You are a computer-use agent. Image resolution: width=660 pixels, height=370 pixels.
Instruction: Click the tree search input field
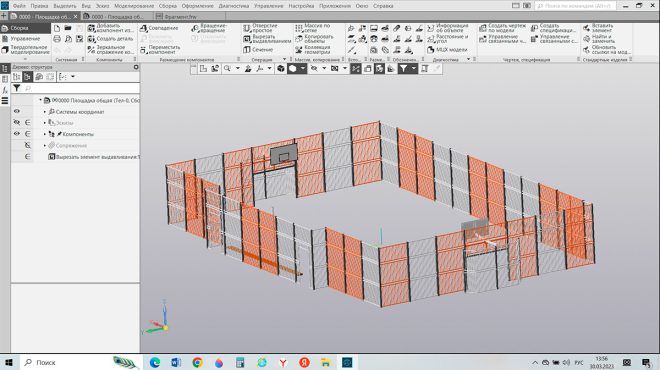click(x=81, y=88)
